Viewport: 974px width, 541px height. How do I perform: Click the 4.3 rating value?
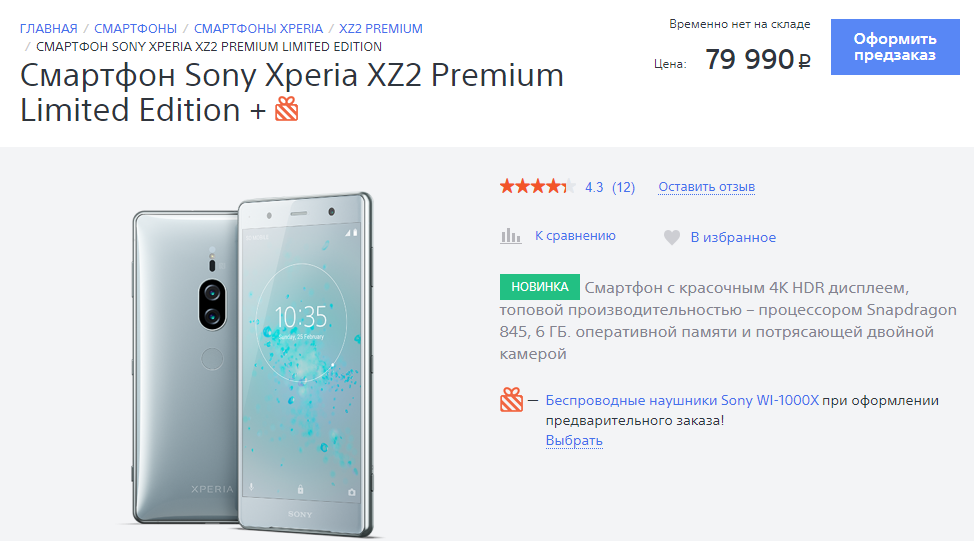click(594, 187)
